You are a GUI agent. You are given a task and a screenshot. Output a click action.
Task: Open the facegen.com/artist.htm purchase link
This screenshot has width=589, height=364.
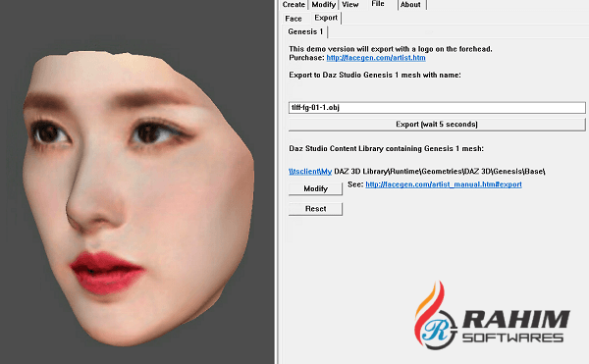[376, 58]
